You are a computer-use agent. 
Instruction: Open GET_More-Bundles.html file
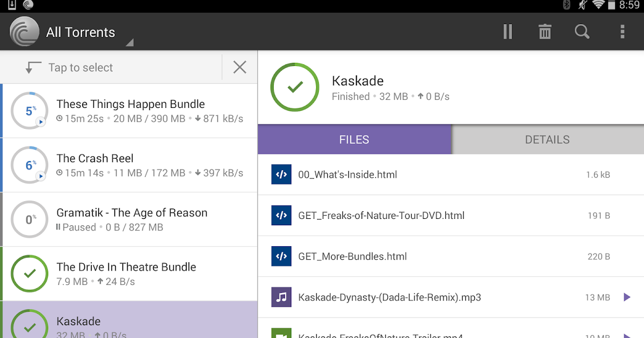(x=451, y=256)
